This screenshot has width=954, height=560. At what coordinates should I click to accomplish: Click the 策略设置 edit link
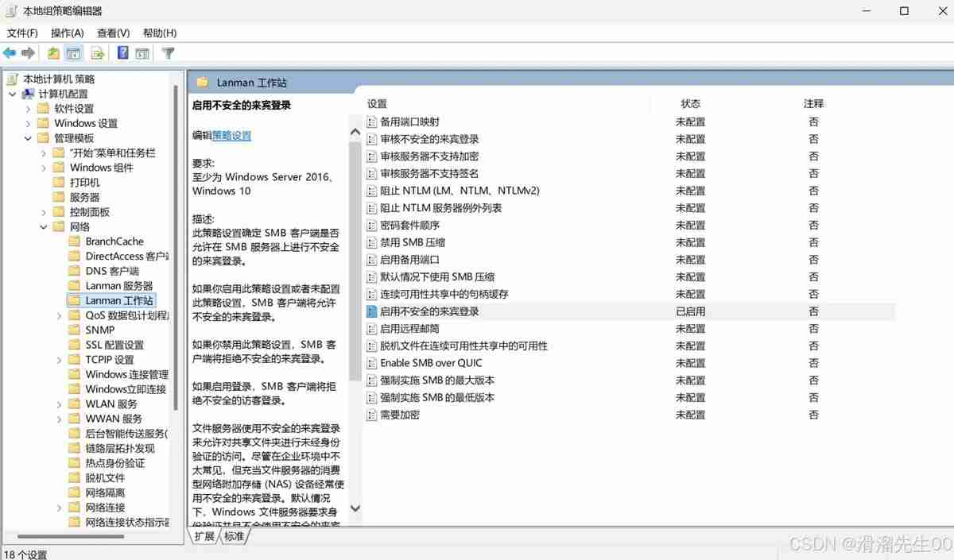(231, 135)
